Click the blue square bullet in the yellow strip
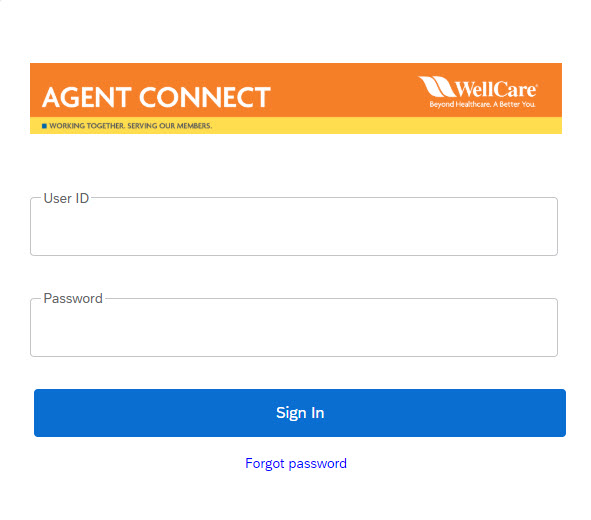Viewport: 591px width, 520px height. pos(44,126)
